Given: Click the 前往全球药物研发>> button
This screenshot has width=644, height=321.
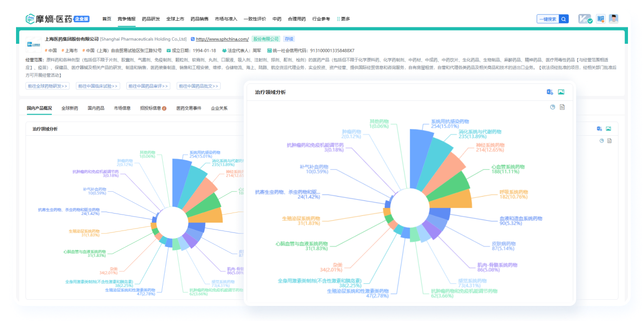Looking at the screenshot, I should pyautogui.click(x=48, y=86).
